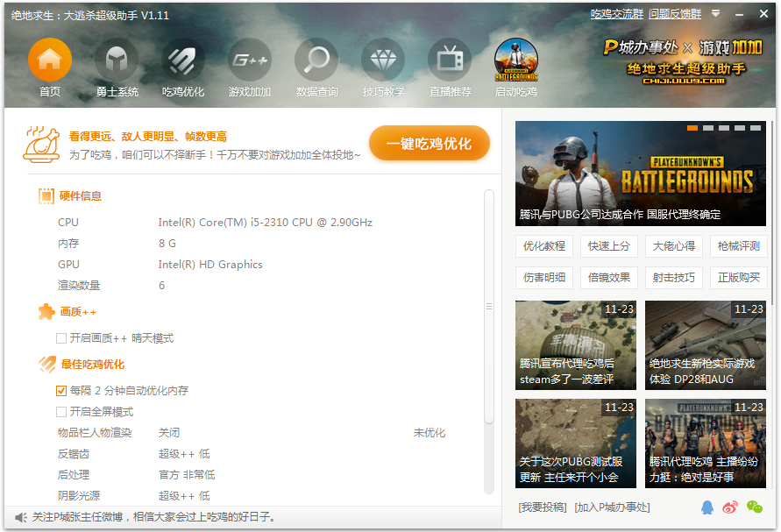Click the 关注P城张主任微博 announcement text
This screenshot has width=781, height=532.
tap(154, 517)
